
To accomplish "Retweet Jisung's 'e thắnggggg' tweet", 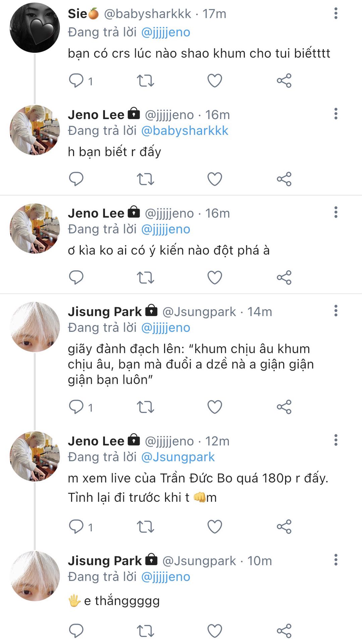I will point(145,631).
